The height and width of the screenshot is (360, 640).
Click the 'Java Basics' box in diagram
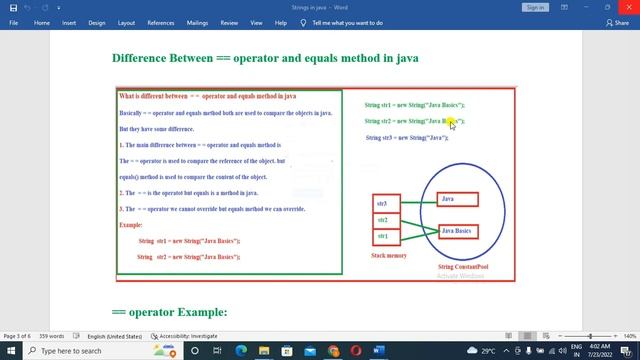[x=458, y=231]
